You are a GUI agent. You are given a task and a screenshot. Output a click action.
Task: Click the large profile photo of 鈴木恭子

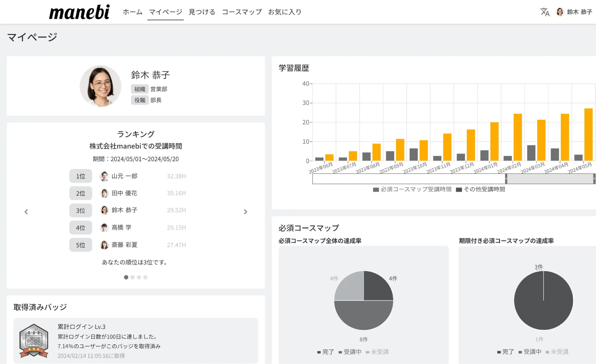100,86
